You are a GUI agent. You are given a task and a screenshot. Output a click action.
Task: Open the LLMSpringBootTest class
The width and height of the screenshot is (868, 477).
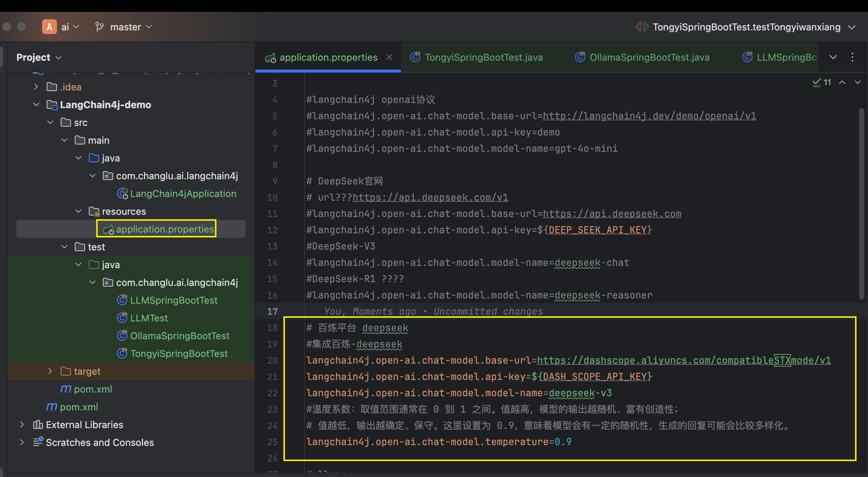point(167,300)
